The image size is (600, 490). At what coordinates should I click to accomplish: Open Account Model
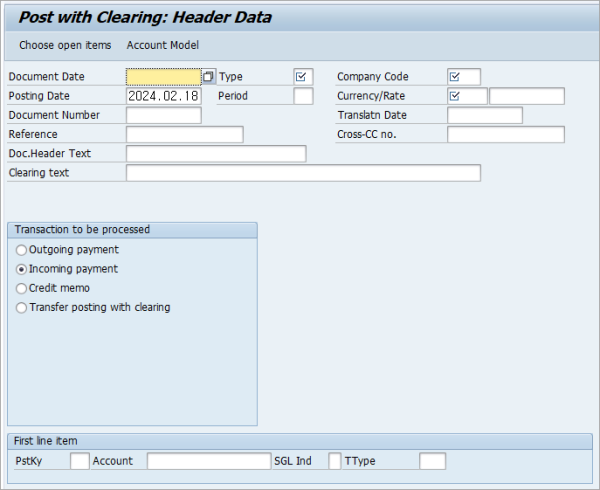(163, 45)
